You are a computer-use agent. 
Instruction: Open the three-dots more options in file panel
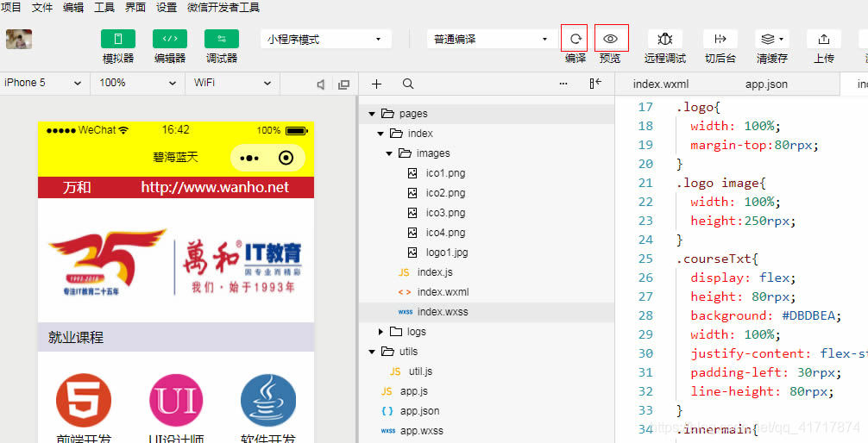point(563,84)
